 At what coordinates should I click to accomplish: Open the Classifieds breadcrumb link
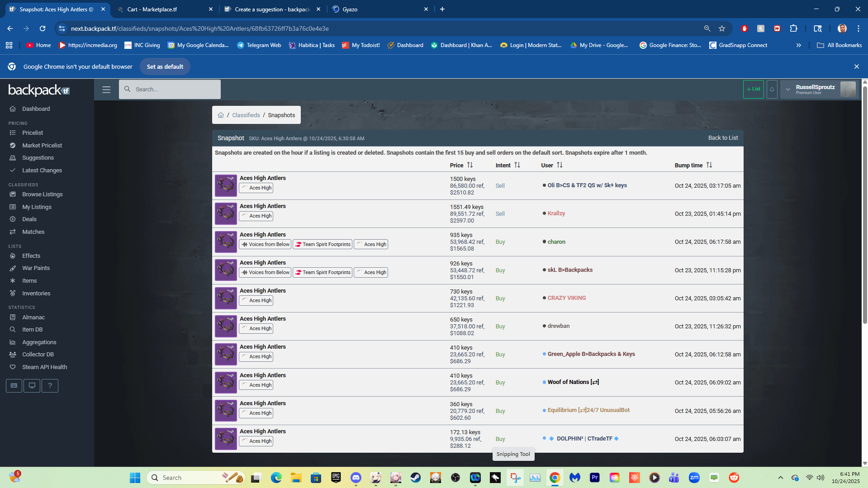(x=246, y=115)
